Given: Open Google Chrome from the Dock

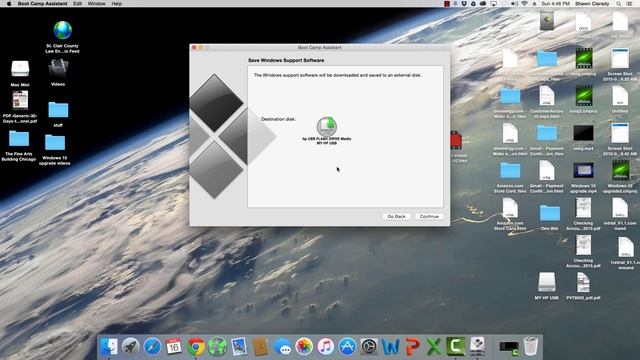Looking at the screenshot, I should (196, 347).
